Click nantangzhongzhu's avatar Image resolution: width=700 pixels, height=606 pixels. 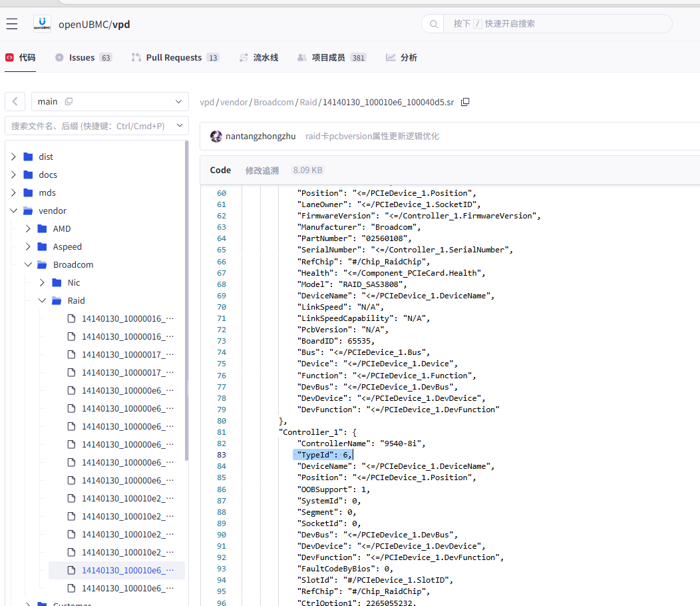(216, 137)
